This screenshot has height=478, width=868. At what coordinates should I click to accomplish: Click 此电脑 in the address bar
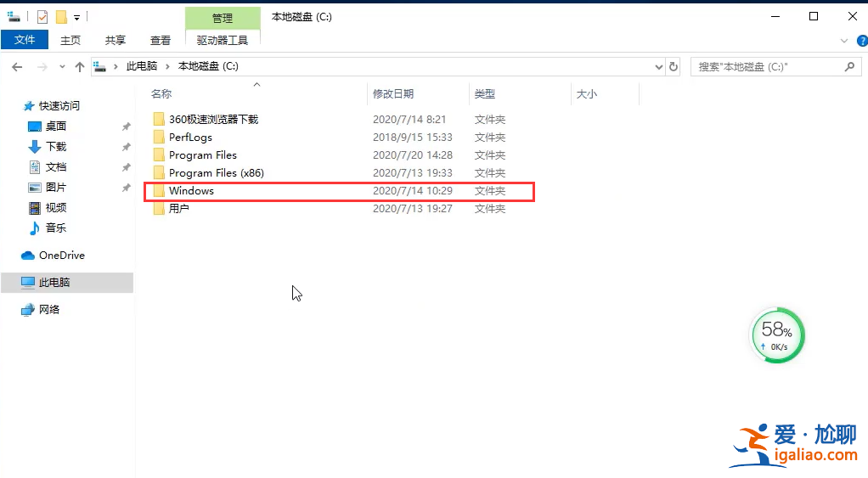click(x=142, y=66)
